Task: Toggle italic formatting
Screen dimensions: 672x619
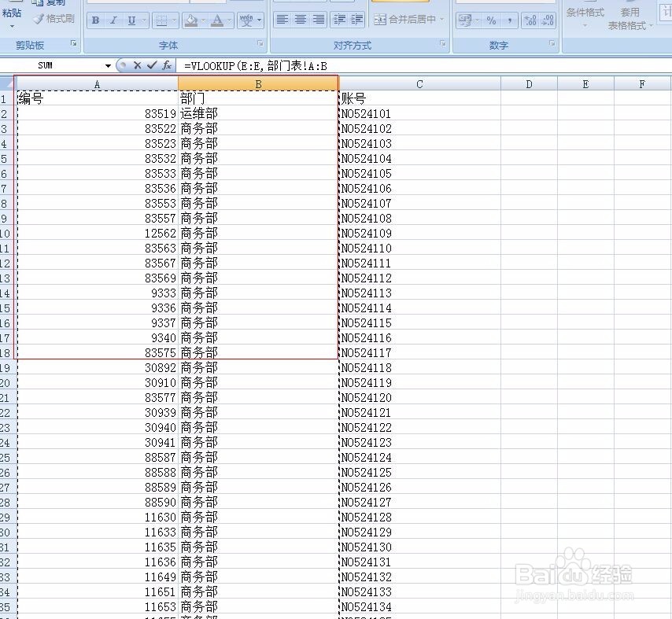Action: point(113,20)
